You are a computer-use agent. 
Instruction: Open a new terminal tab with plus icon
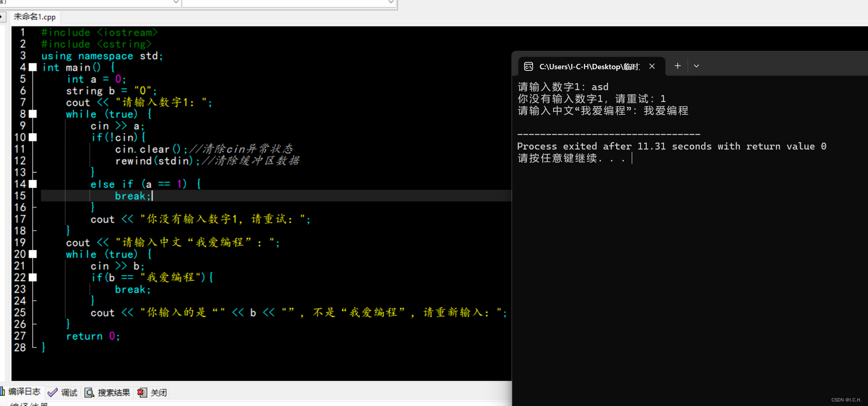[678, 66]
